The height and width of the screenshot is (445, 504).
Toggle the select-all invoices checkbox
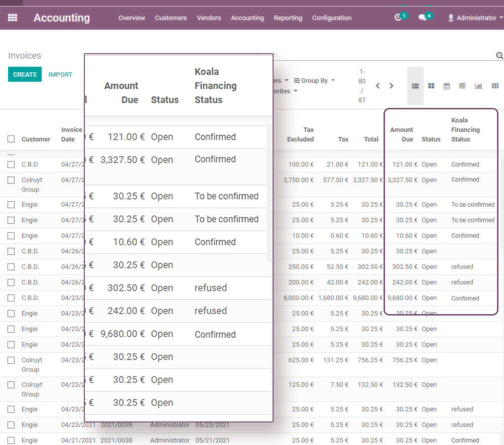click(11, 139)
